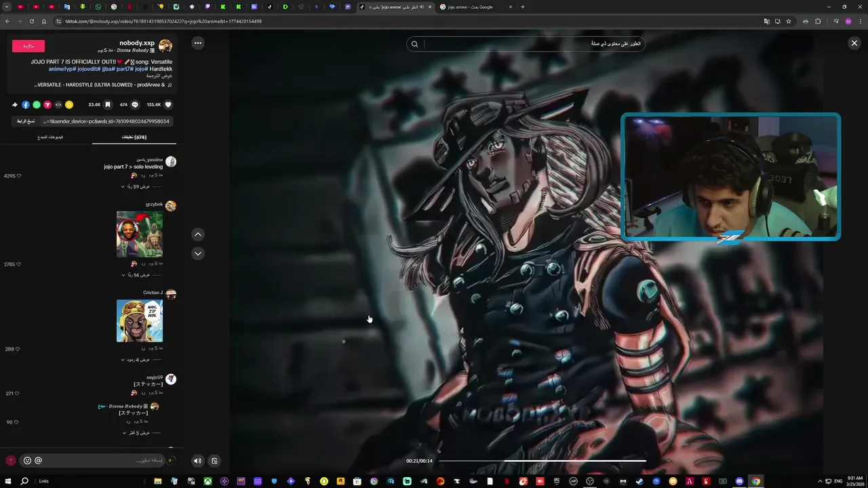Screen dimensions: 868x488
Task: Open taskbar search
Action: pyautogui.click(x=24, y=481)
